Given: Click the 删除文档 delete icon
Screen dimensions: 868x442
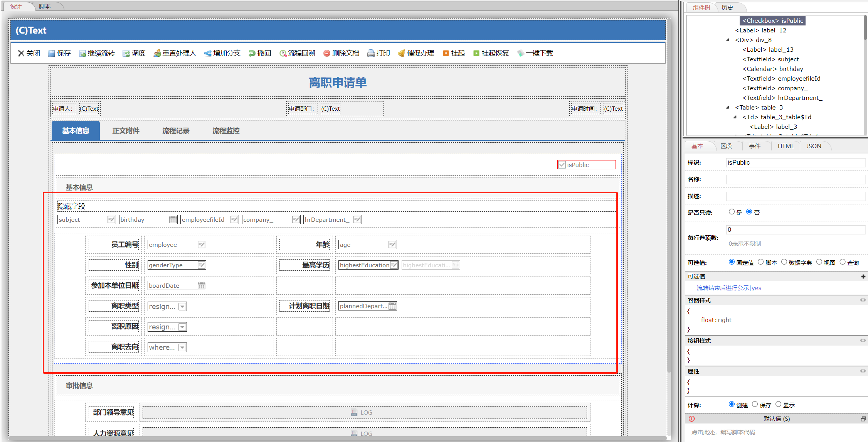Looking at the screenshot, I should 326,54.
